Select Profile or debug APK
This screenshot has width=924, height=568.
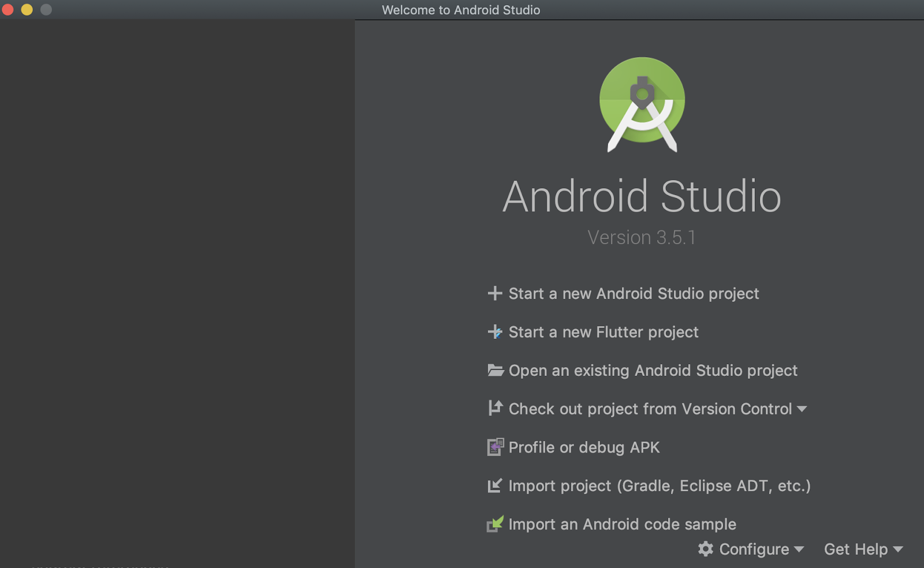coord(584,447)
